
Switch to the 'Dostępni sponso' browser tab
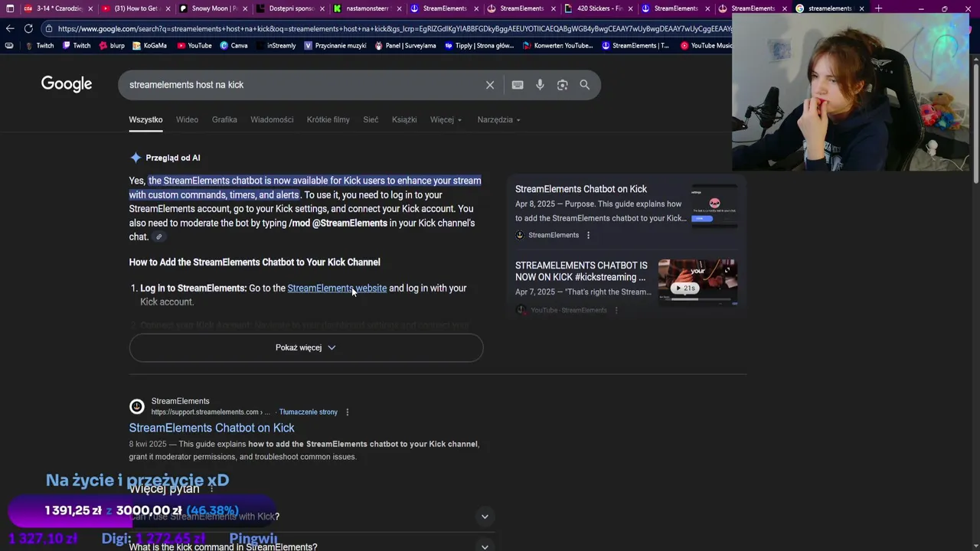pos(289,8)
